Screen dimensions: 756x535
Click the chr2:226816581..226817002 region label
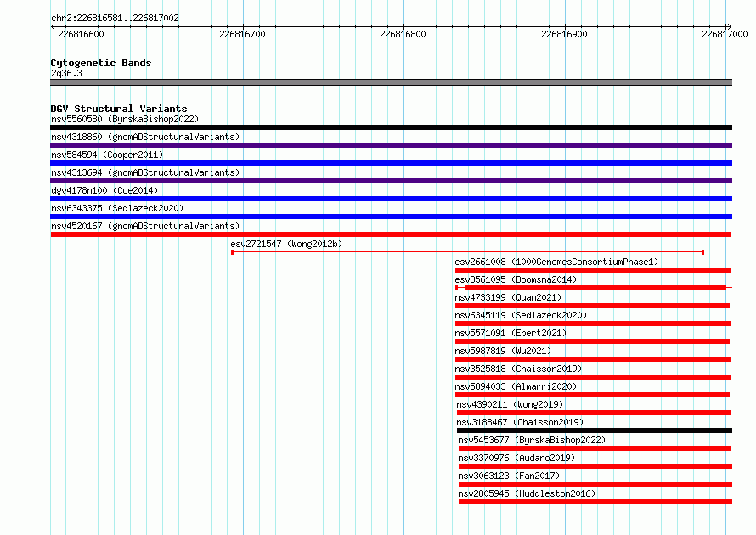tap(115, 18)
